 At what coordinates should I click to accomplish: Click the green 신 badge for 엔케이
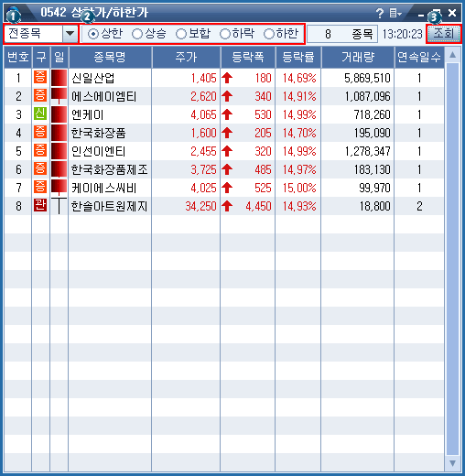pos(40,114)
